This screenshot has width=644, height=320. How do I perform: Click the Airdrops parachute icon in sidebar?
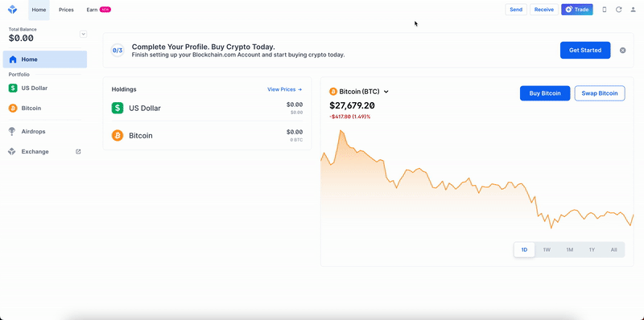click(x=12, y=131)
